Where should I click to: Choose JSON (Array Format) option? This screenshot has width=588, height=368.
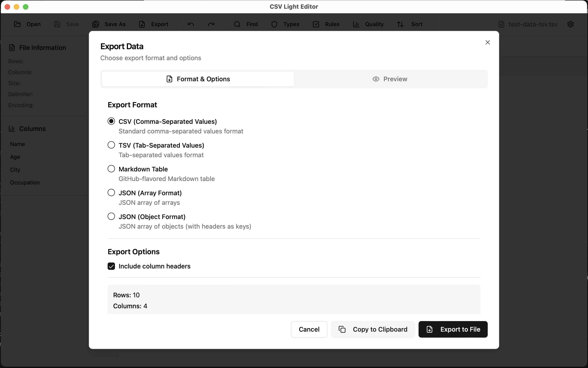coord(111,193)
